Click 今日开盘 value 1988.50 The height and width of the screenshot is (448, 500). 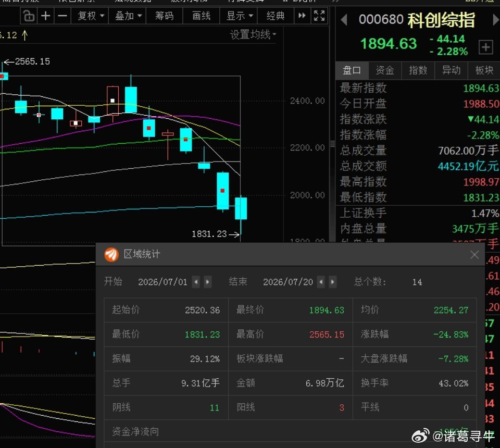(x=481, y=104)
